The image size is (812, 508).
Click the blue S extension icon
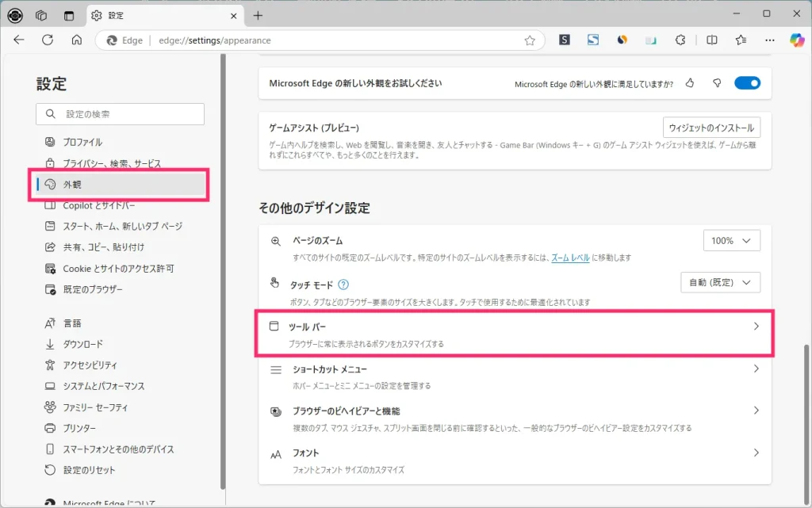click(x=593, y=40)
